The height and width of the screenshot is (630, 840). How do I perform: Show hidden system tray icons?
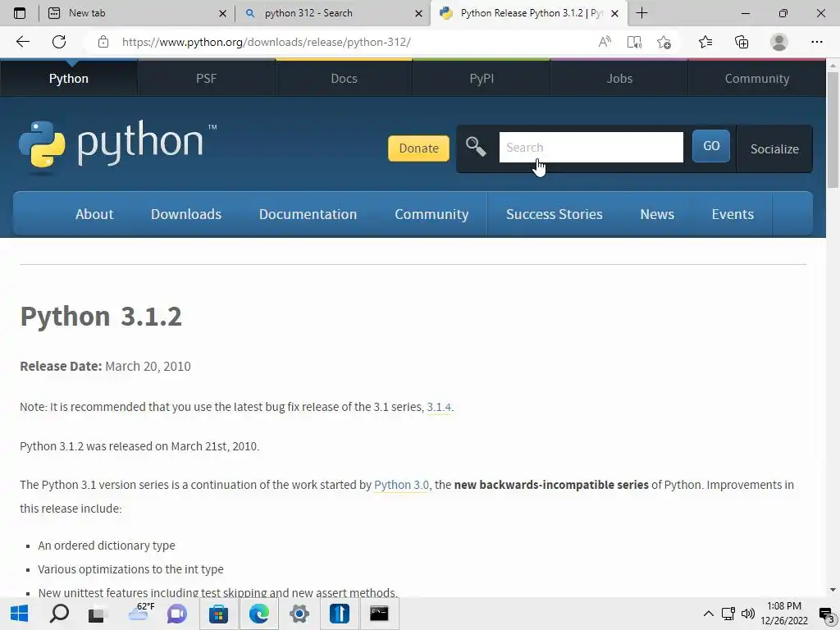[x=708, y=614]
